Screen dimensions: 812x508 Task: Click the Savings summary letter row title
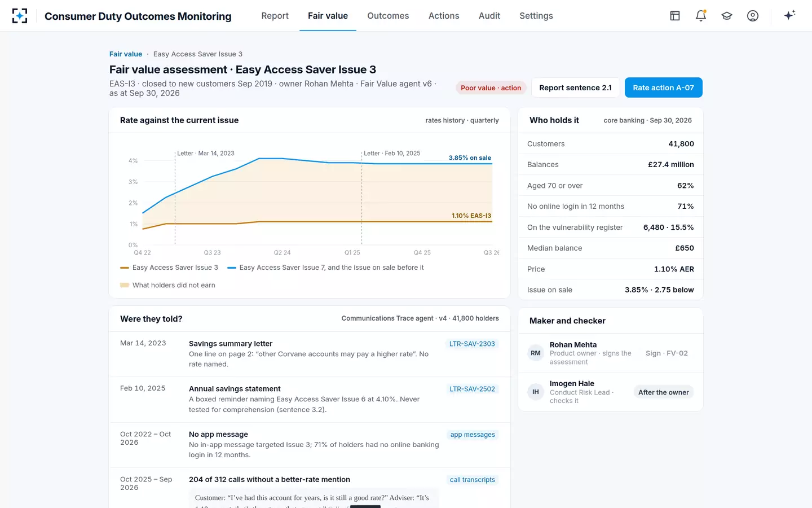click(x=231, y=344)
